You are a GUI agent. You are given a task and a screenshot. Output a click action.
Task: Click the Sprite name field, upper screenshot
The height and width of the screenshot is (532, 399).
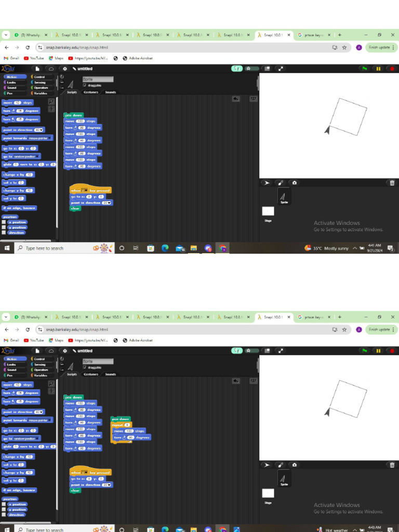(x=98, y=79)
